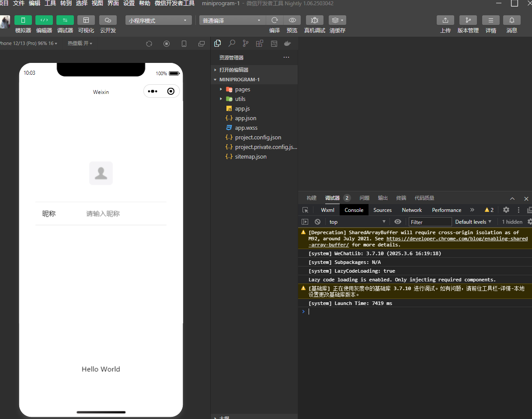Collapse the MINIPROGRAM-1 project tree
This screenshot has height=419, width=532.
coord(254,80)
